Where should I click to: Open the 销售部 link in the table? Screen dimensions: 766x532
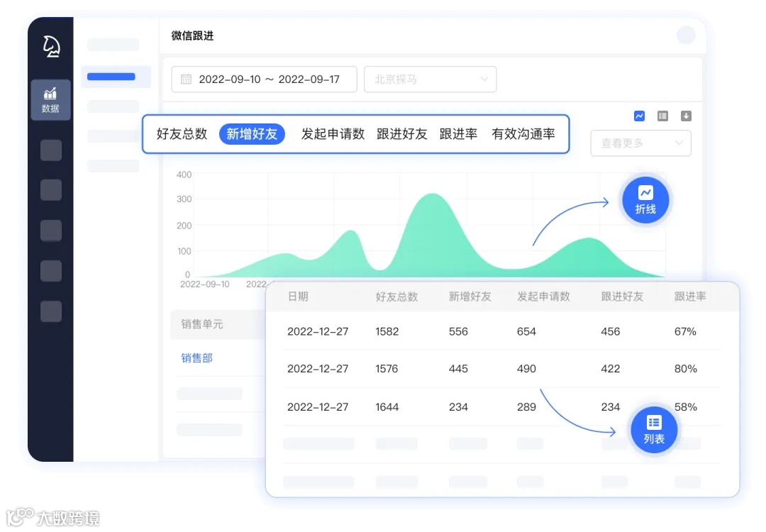196,358
